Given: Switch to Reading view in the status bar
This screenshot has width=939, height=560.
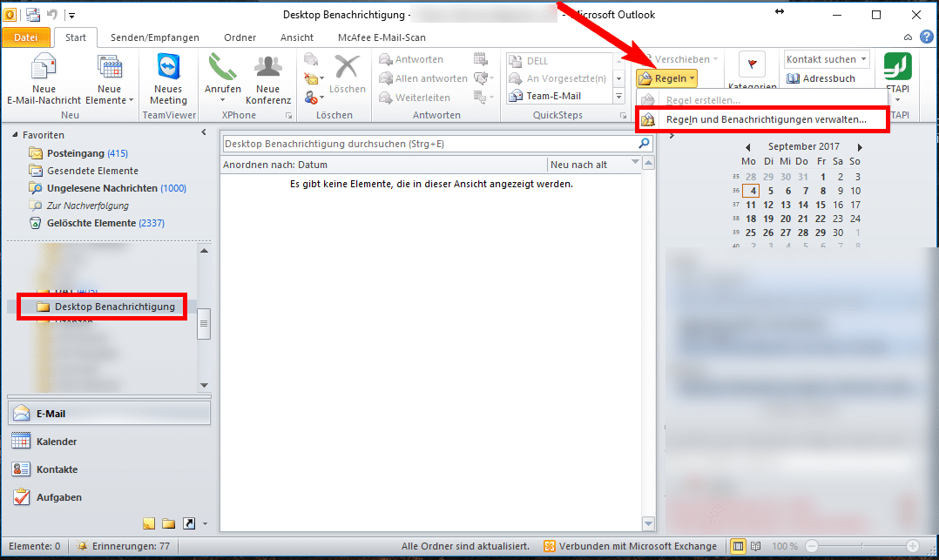Looking at the screenshot, I should pos(756,546).
